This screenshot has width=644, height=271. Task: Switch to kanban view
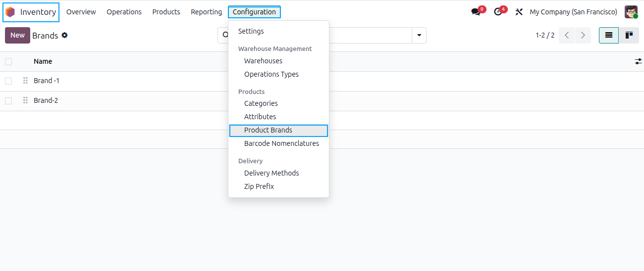click(x=629, y=36)
